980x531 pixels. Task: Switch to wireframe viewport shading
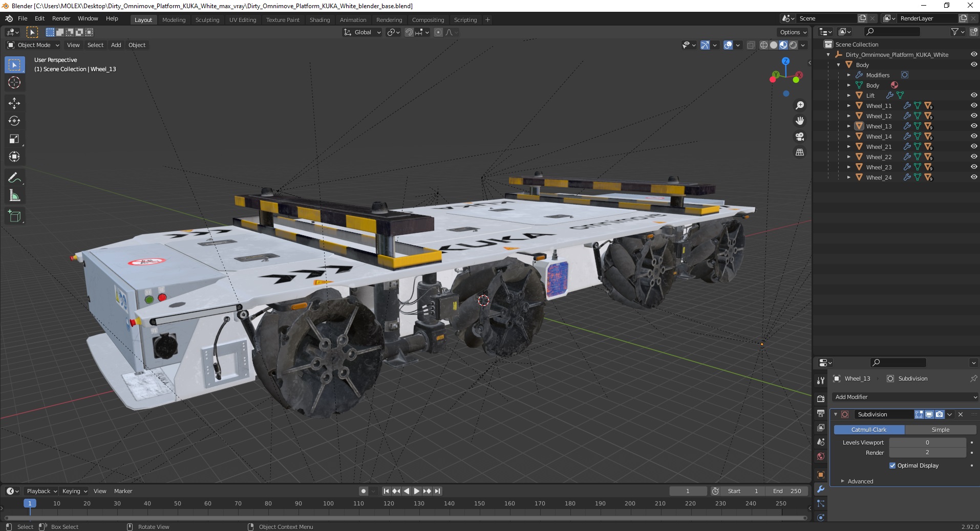(763, 45)
